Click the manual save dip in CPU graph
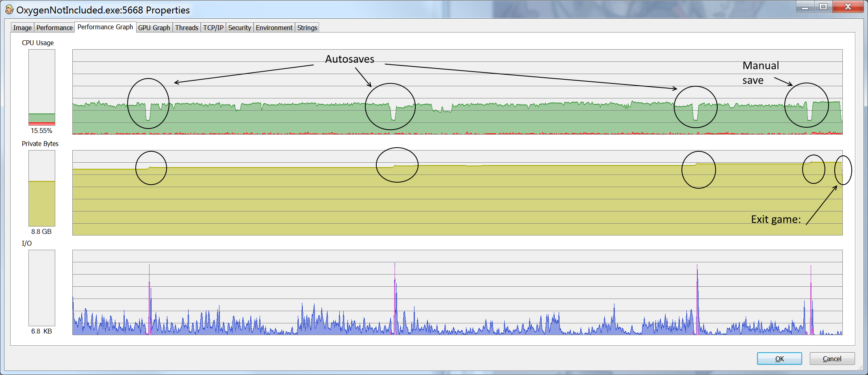The width and height of the screenshot is (868, 375). [x=809, y=115]
